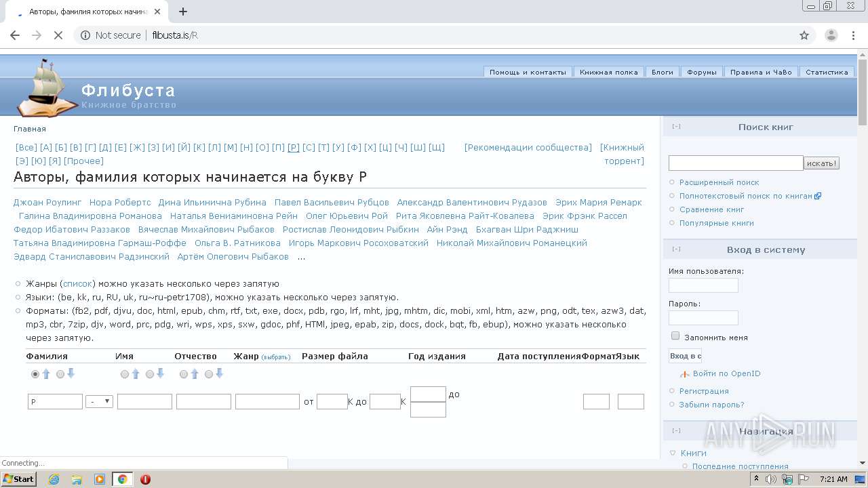Screen dimensions: 868x488
Task: Click sort ascending arrow for Фамилия
Action: tap(46, 373)
